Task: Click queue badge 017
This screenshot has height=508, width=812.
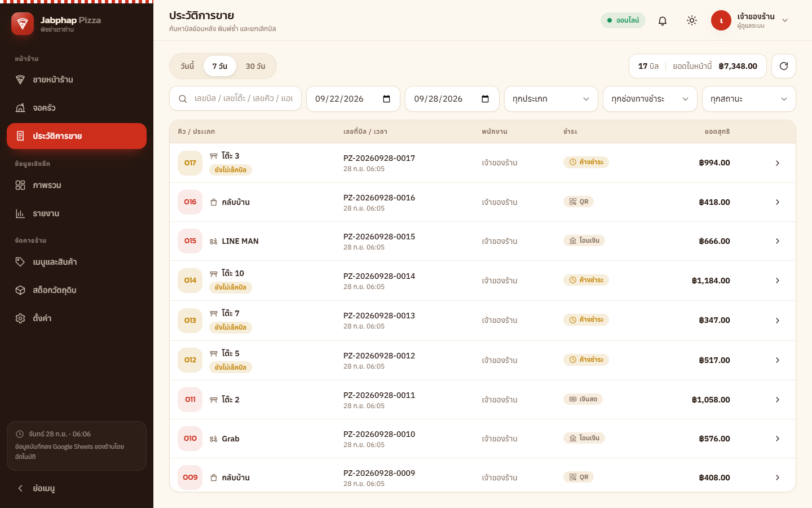Action: 190,163
